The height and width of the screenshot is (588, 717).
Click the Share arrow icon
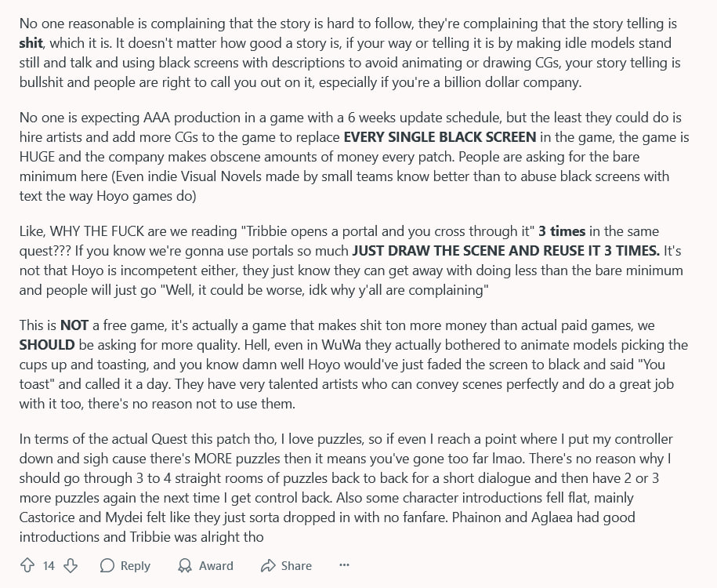pyautogui.click(x=267, y=565)
